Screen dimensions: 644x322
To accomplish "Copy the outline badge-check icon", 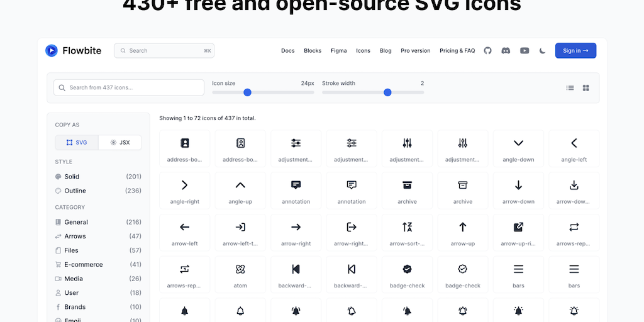I will click(463, 274).
